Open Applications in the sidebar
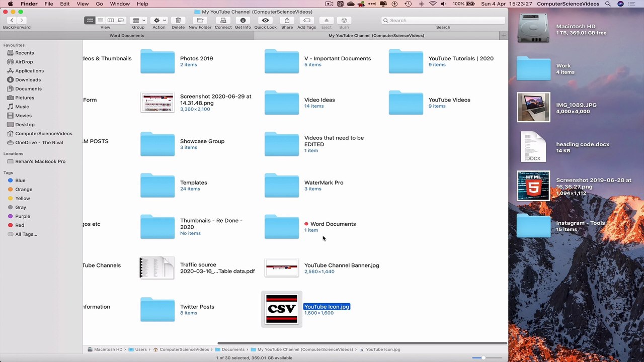 click(30, 71)
